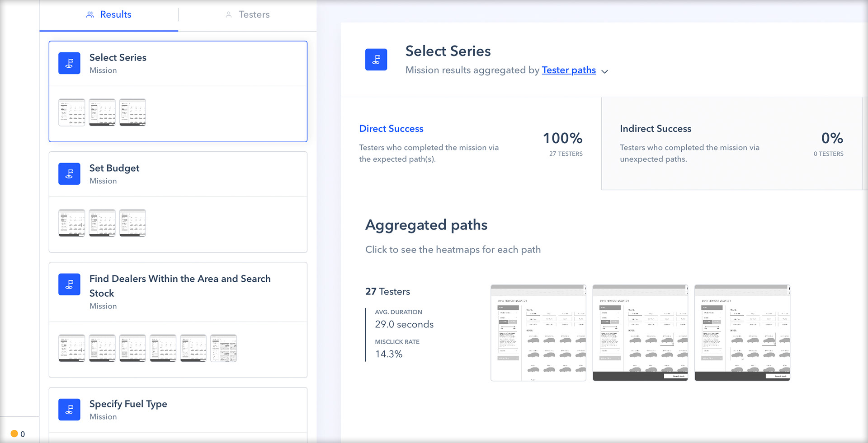This screenshot has width=868, height=443.
Task: Open the Results tab
Action: point(109,15)
